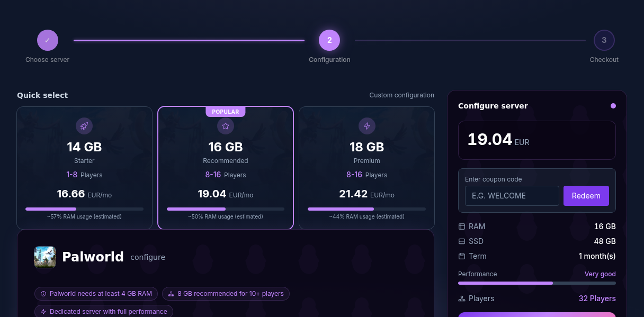Select the 14 GB Starter plan card

click(x=84, y=168)
